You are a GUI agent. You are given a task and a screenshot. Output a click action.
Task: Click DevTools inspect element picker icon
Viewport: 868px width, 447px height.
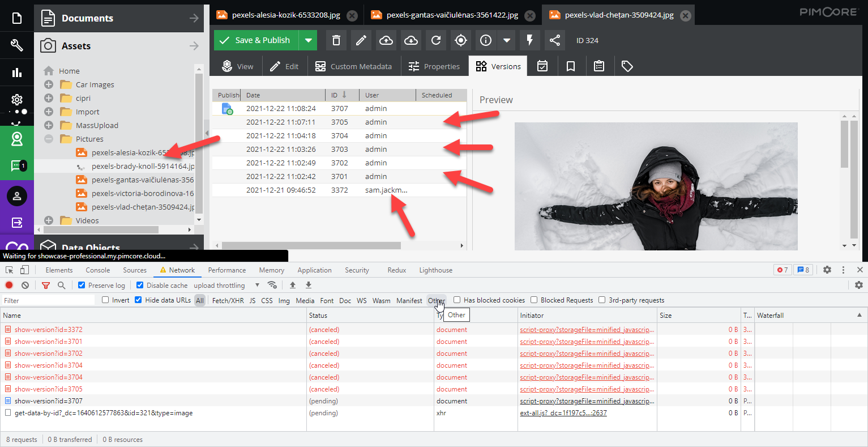(x=10, y=270)
